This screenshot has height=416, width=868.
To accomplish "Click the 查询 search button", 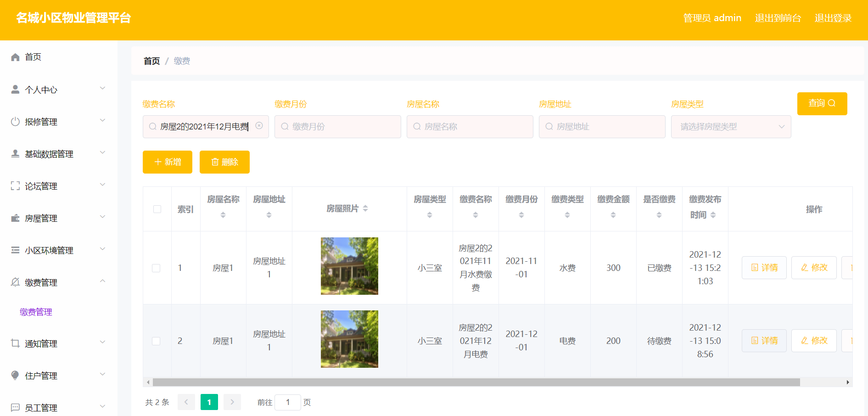I will click(x=822, y=104).
